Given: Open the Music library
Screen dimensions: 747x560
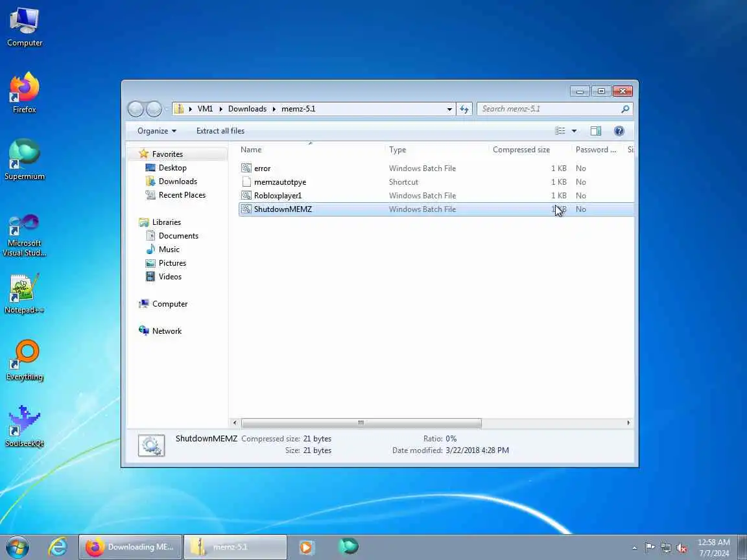Looking at the screenshot, I should (169, 250).
